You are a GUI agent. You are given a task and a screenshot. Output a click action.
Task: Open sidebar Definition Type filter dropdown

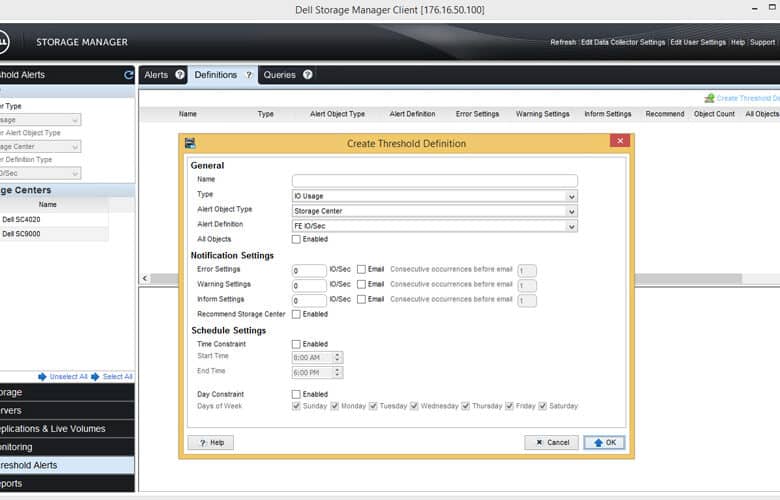pyautogui.click(x=40, y=173)
